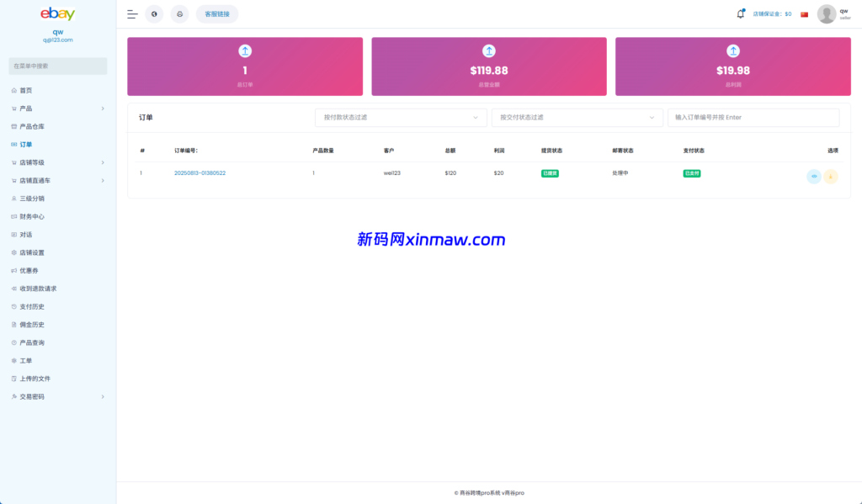The width and height of the screenshot is (862, 504).
Task: Click the 客服链接 button
Action: tap(215, 13)
